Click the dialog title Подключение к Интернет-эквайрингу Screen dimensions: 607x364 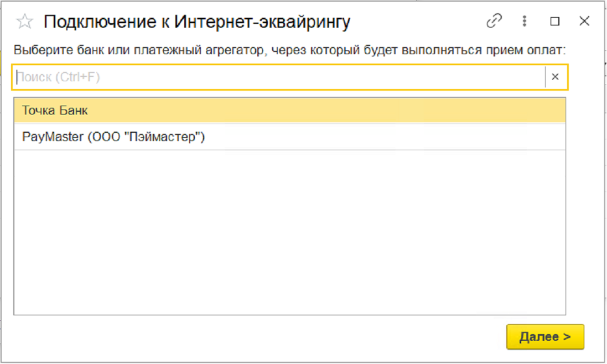[x=197, y=22]
